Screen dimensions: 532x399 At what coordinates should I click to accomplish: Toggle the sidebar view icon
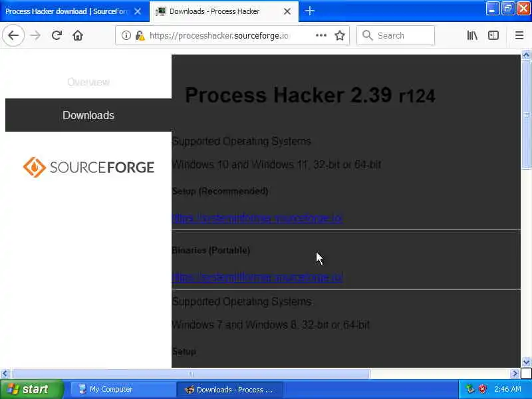[x=493, y=35]
